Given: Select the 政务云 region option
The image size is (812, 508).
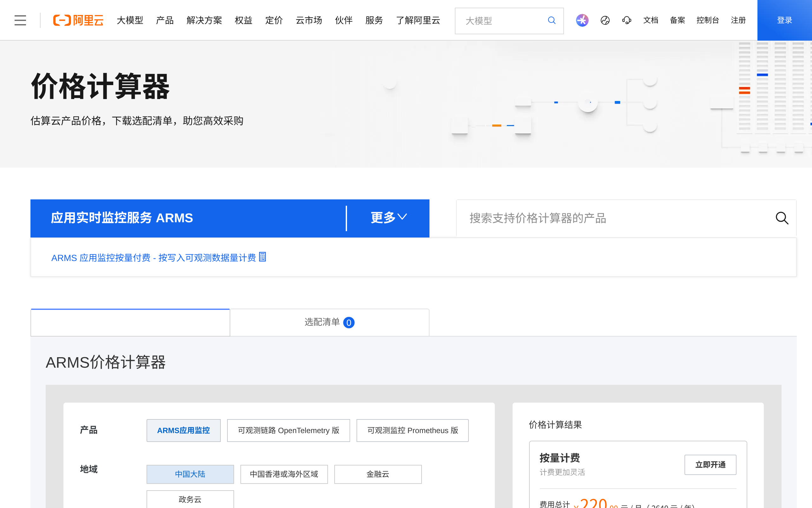Looking at the screenshot, I should (x=190, y=499).
